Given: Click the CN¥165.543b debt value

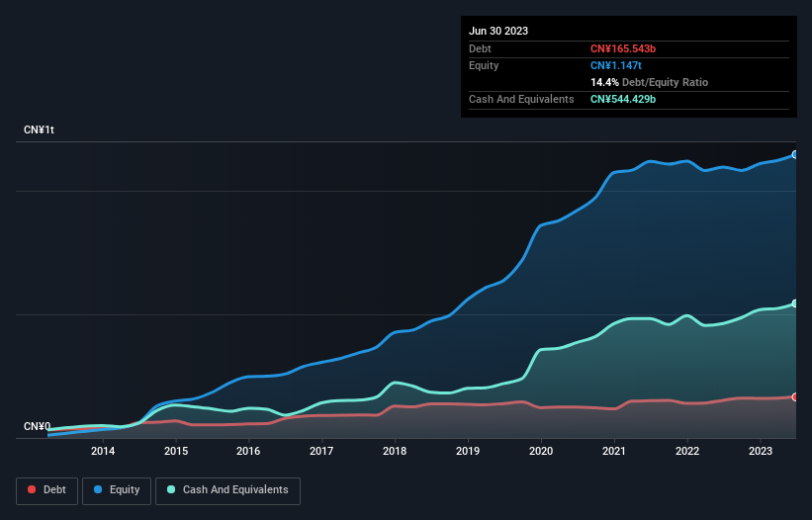Looking at the screenshot, I should [x=623, y=48].
